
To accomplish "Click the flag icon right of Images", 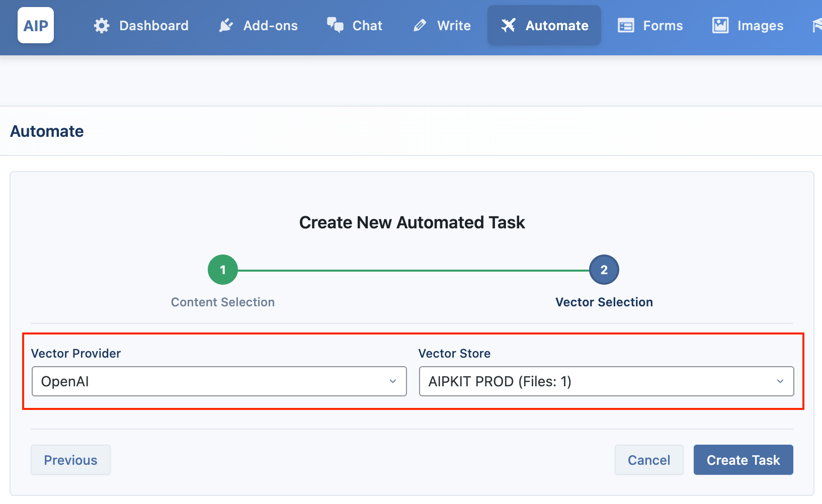I will point(817,26).
